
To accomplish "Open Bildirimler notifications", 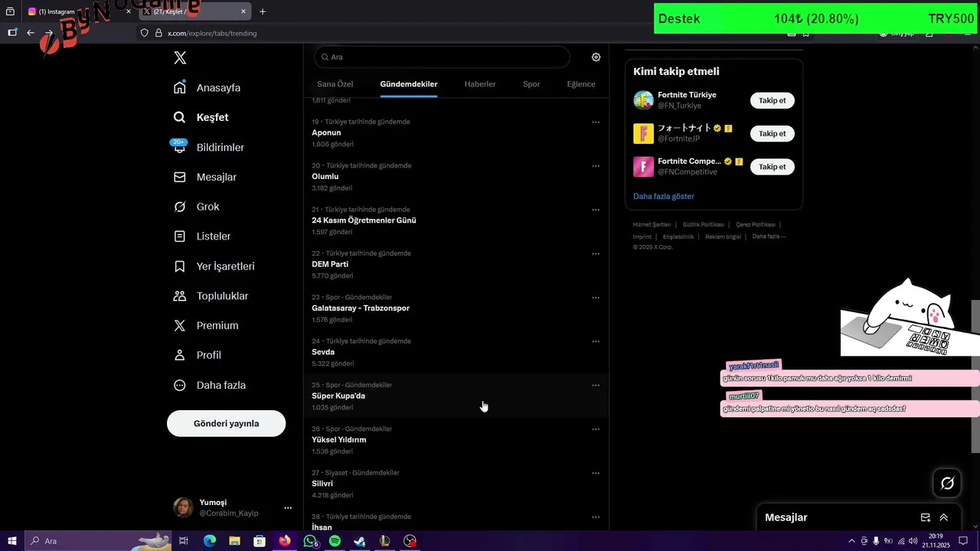I will (208, 147).
